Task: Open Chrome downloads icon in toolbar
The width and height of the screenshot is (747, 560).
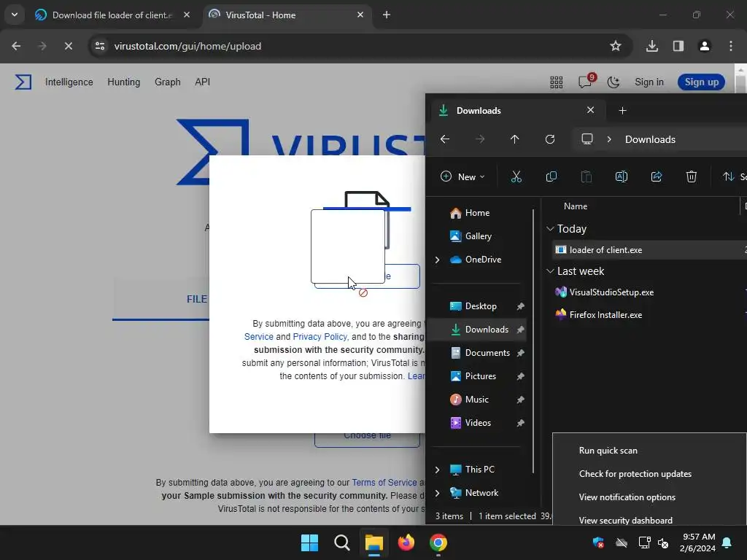Action: pyautogui.click(x=651, y=46)
